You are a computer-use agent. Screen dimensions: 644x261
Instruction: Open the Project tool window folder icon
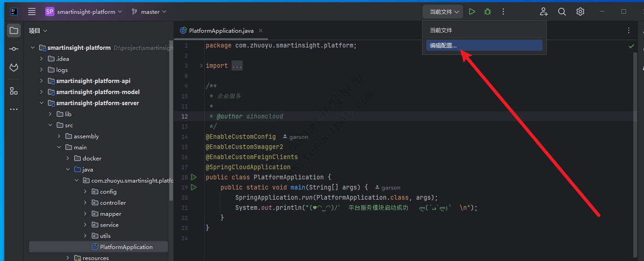click(14, 31)
